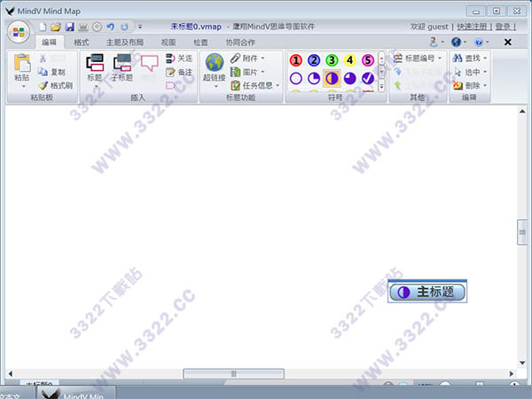The height and width of the screenshot is (399, 532).
Task: Close the document with the black X
Action: (507, 42)
